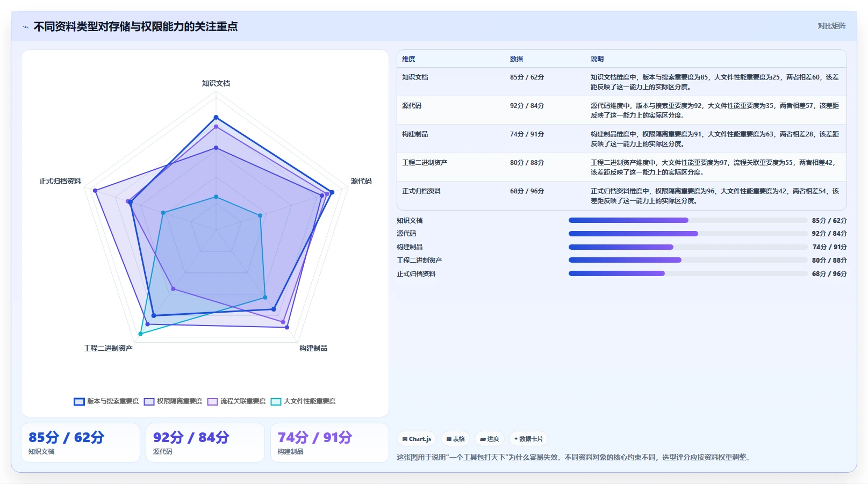Click the 构建制品 axis label on the radar
Screen dimensions: 868x484
coord(313,348)
